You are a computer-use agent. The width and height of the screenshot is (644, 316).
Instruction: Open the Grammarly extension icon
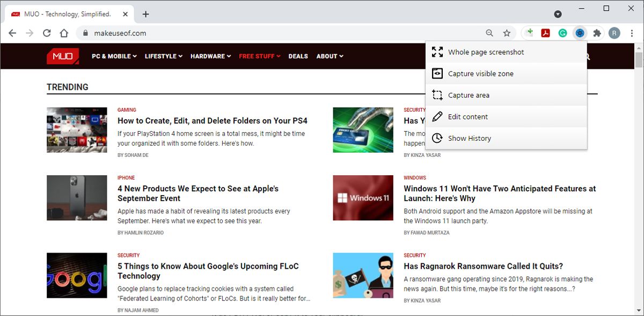click(x=562, y=33)
